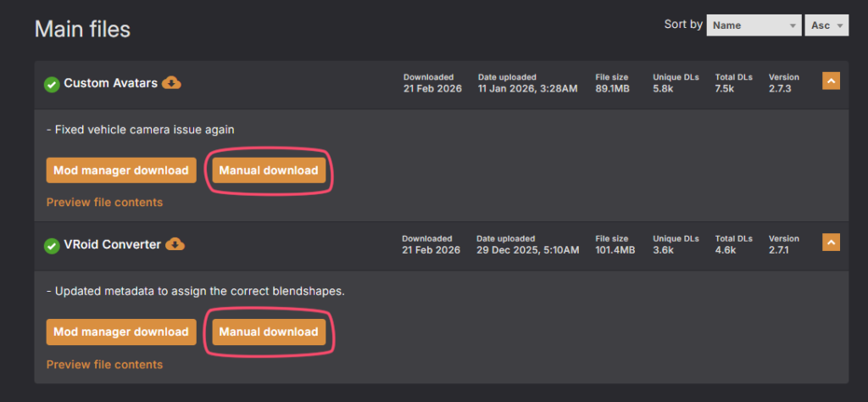This screenshot has height=402, width=868.
Task: Preview file contents of VRoid Converter
Action: tap(104, 364)
